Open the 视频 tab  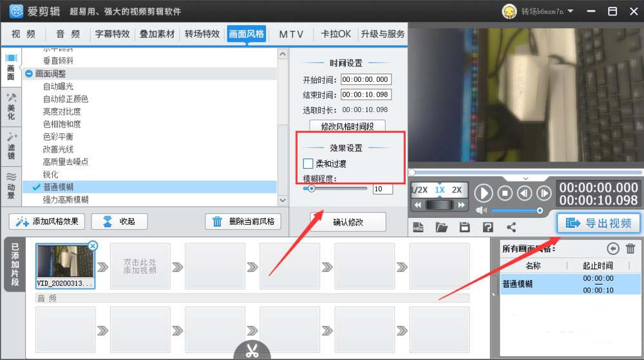[23, 34]
